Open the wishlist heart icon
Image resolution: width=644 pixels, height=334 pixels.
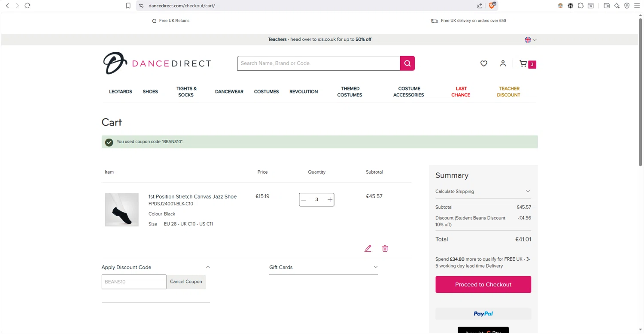click(x=484, y=63)
